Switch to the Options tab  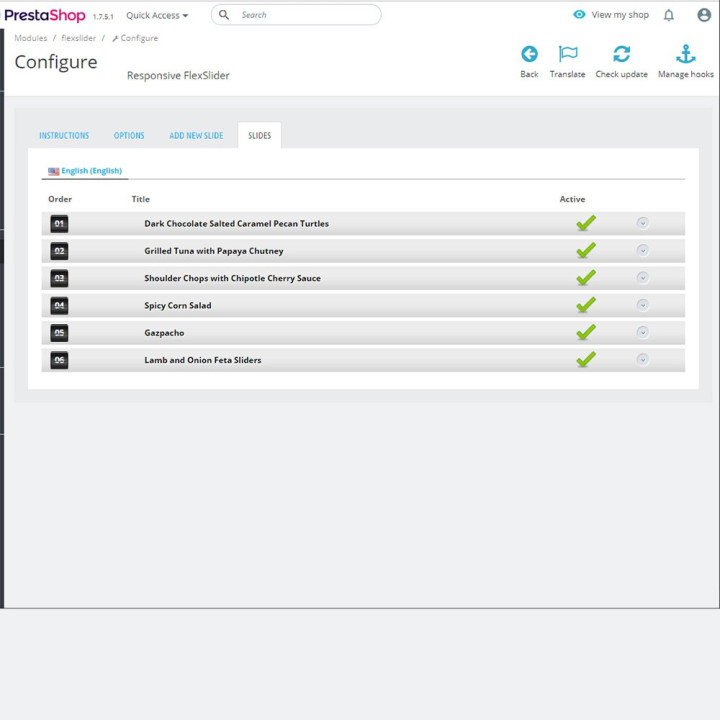129,135
